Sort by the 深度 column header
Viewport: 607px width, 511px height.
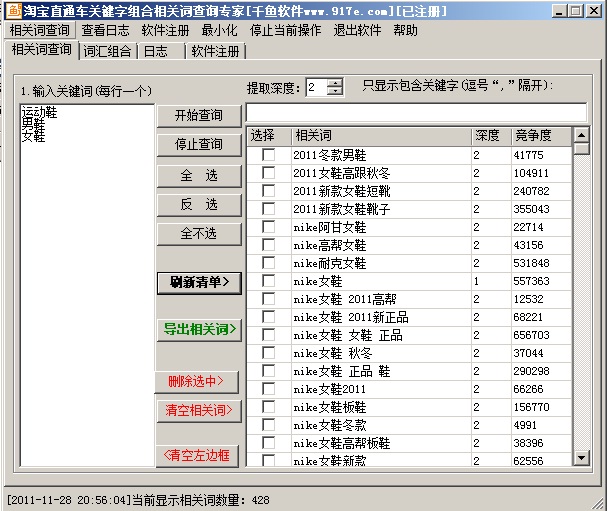pyautogui.click(x=492, y=136)
